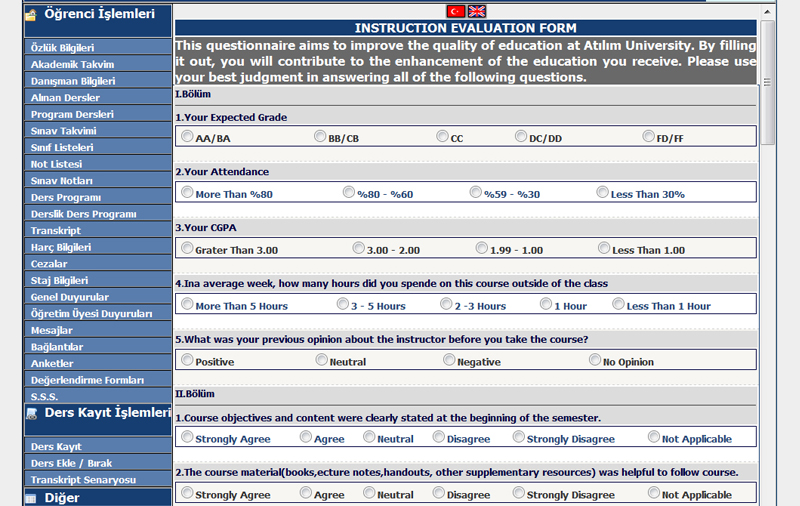This screenshot has height=506, width=800.
Task: Open Özlük Bilgileri menu item
Action: tap(97, 47)
